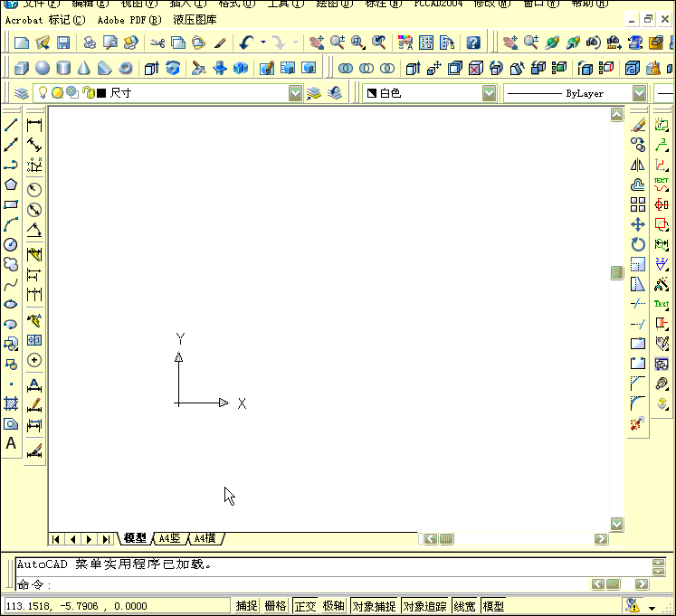The image size is (676, 616).
Task: Open the Adobe PDF menu
Action: pos(129,20)
